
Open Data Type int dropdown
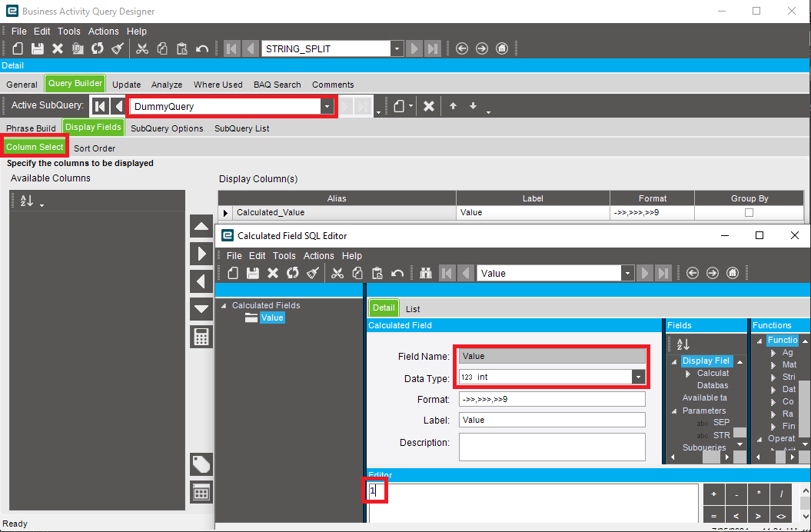(x=638, y=377)
